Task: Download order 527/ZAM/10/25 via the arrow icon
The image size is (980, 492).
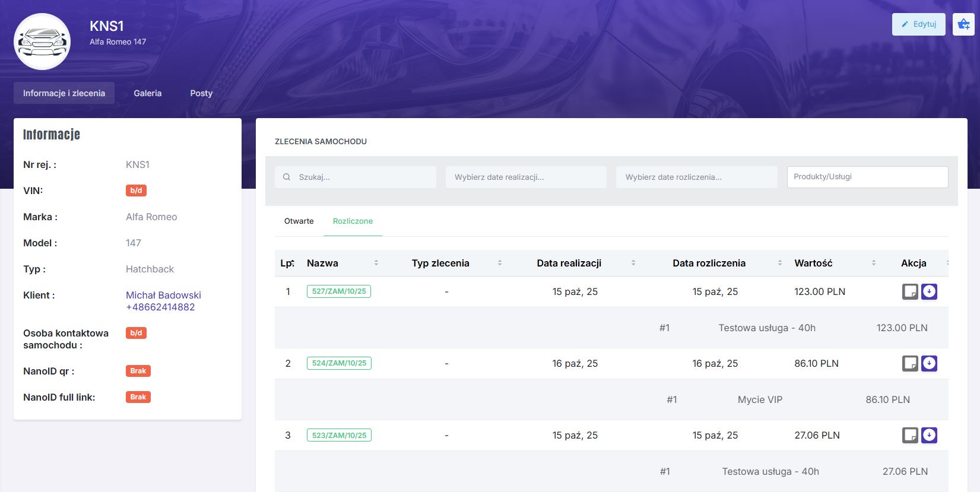Action: [929, 291]
